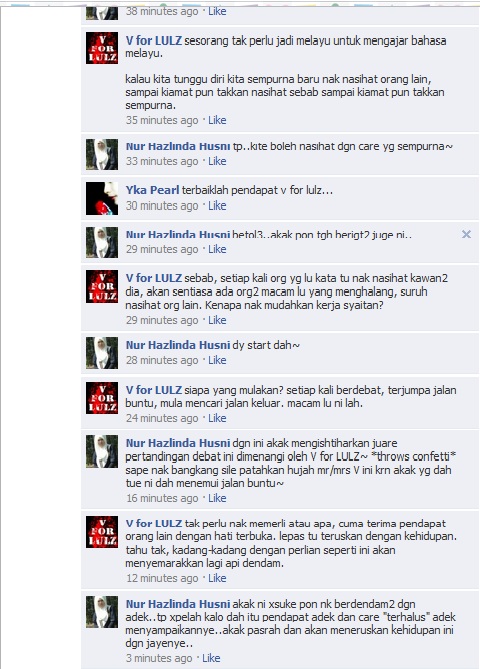Like the 24 minutes ago comment
Image resolution: width=480 pixels, height=669 pixels.
pos(217,418)
